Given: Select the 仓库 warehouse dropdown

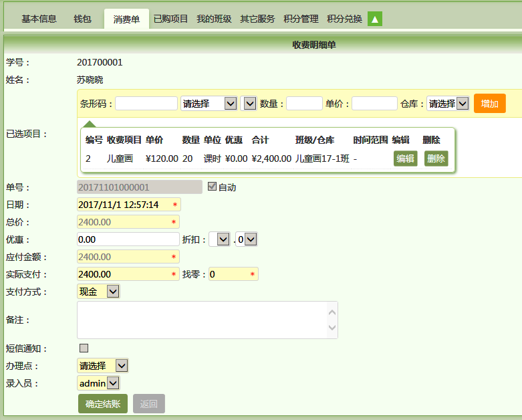Looking at the screenshot, I should (x=448, y=104).
